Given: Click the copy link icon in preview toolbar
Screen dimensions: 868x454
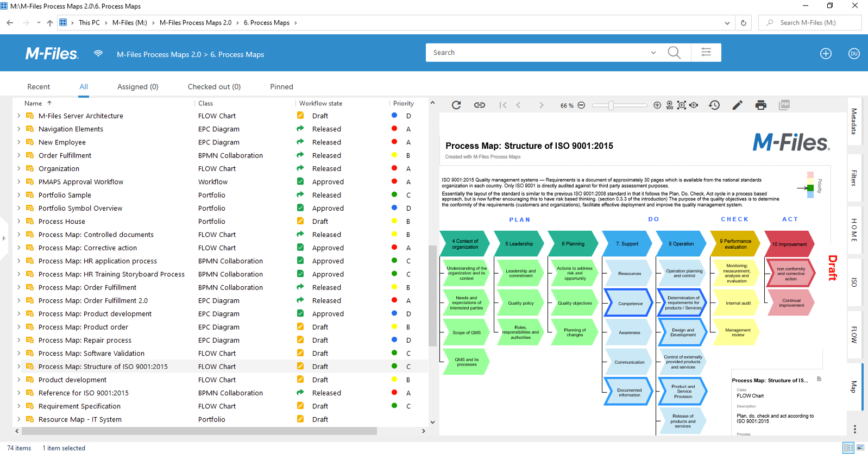Looking at the screenshot, I should pyautogui.click(x=480, y=105).
